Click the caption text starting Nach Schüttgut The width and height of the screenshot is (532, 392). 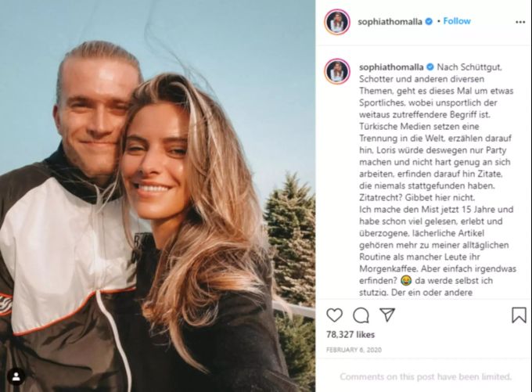(437, 179)
